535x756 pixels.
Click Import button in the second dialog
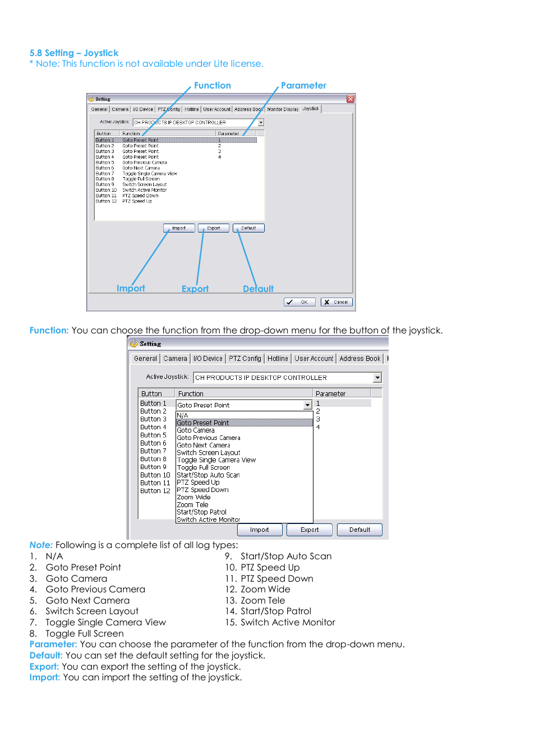(x=260, y=530)
